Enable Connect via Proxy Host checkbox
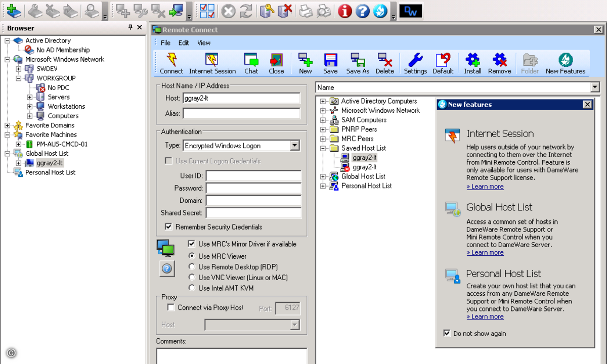The image size is (607, 364). tap(171, 307)
